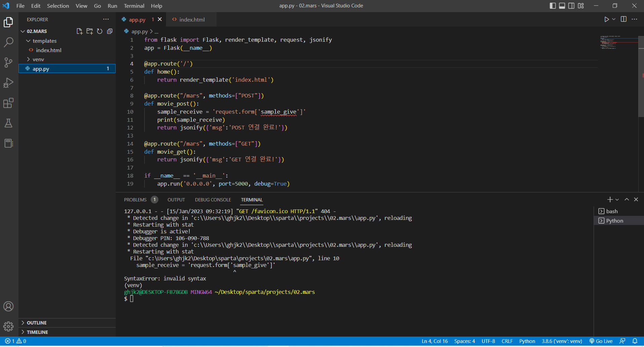Open the Help menu
Image resolution: width=644 pixels, height=347 pixels.
(x=156, y=6)
